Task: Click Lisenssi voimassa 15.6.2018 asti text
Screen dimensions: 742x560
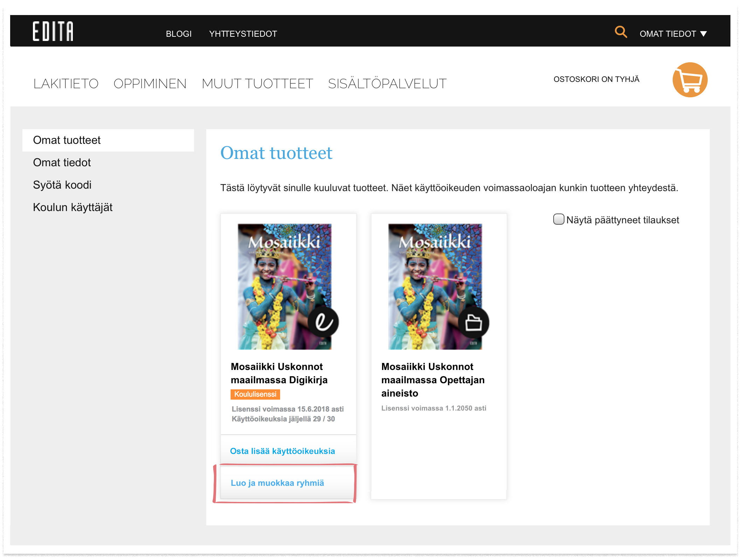Action: [287, 409]
